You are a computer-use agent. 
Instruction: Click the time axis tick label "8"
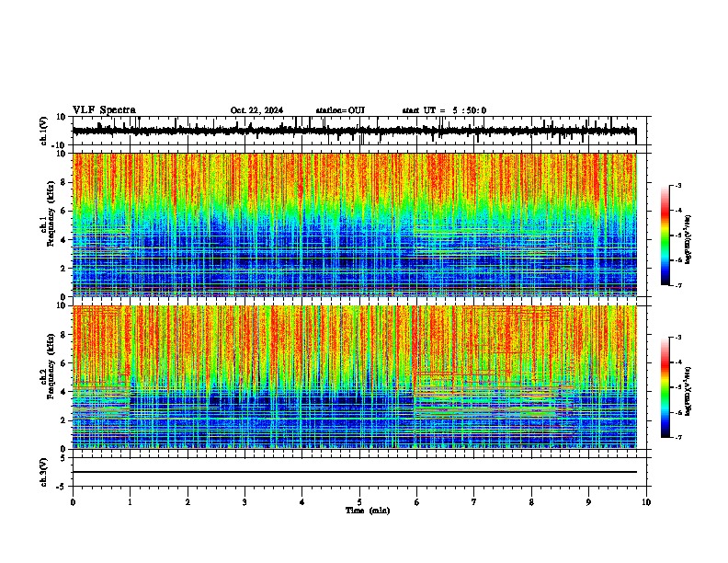coord(531,502)
